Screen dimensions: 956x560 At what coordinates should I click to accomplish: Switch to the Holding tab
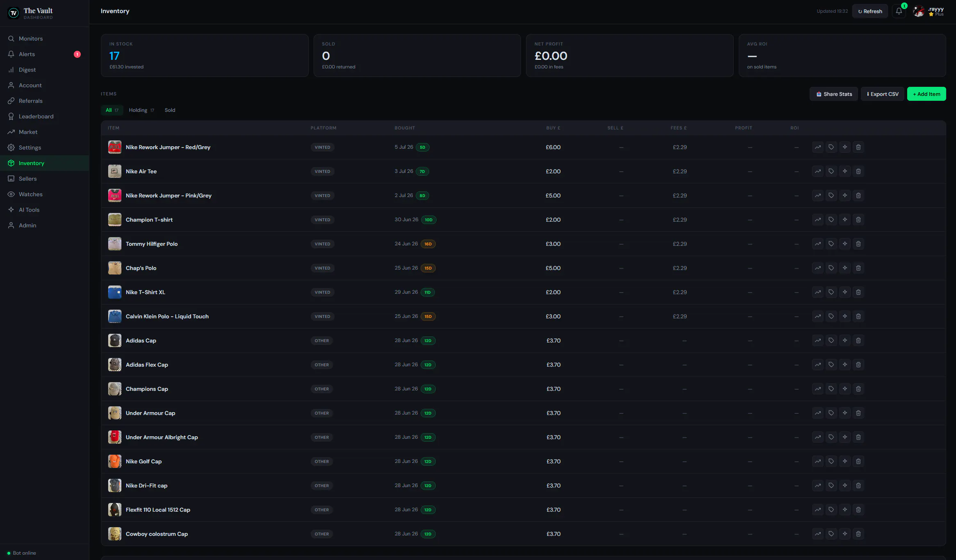coord(141,110)
